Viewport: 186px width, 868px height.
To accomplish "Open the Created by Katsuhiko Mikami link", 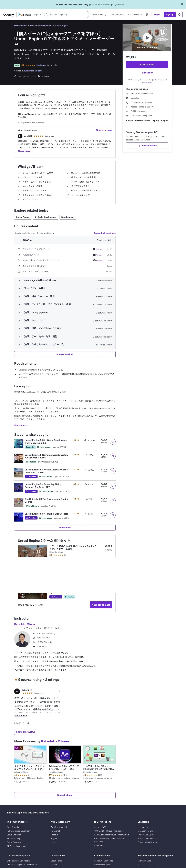I will pos(33,71).
